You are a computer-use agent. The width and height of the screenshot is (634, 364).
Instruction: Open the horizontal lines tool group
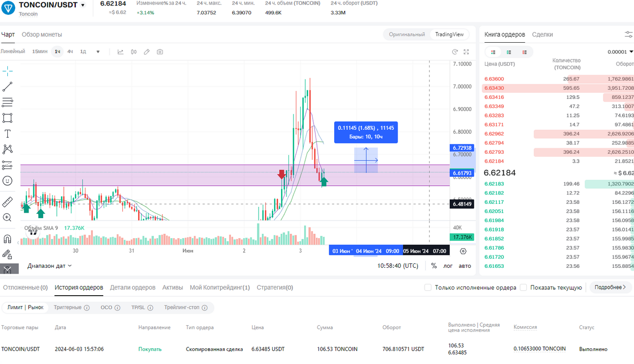(x=7, y=102)
